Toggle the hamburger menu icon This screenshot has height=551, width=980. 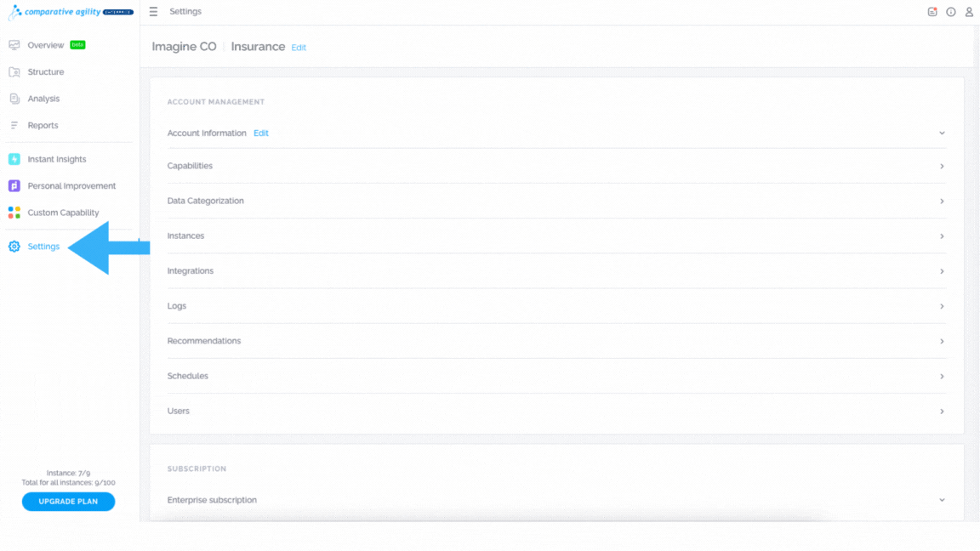click(x=153, y=12)
